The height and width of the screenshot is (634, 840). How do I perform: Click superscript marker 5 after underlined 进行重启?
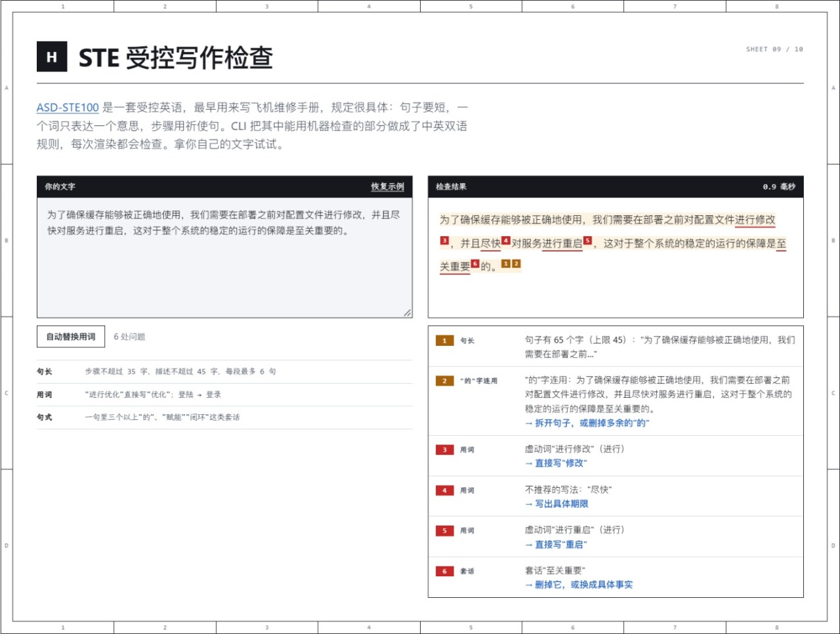pyautogui.click(x=587, y=241)
